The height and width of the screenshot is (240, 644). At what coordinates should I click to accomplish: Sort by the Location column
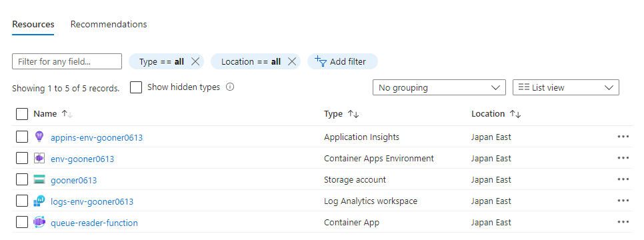(496, 114)
